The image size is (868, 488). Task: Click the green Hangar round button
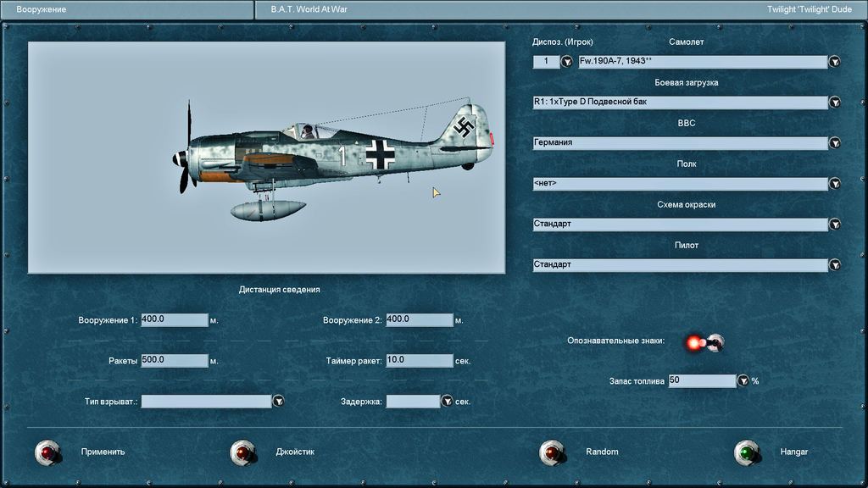click(x=748, y=452)
